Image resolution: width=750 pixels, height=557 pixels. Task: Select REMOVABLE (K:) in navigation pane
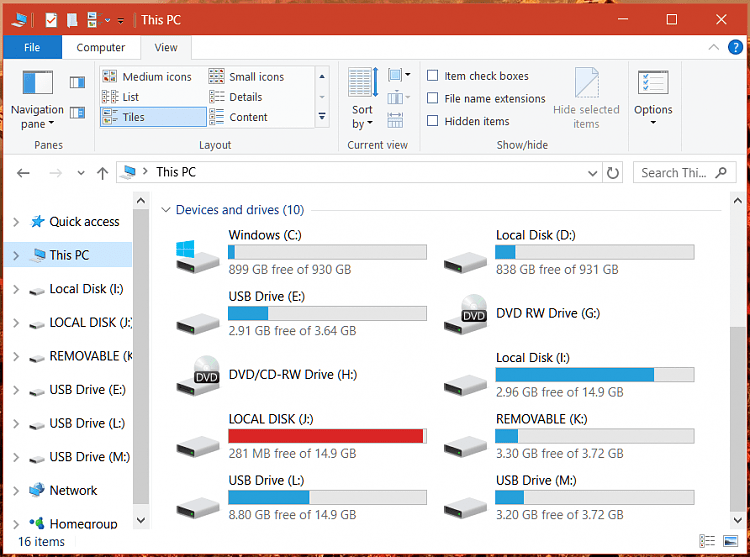coord(80,356)
